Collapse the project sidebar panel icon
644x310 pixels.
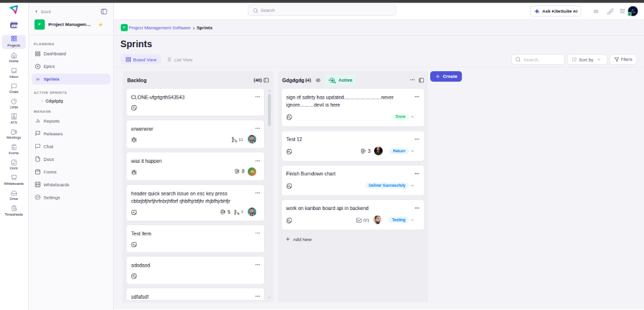point(104,11)
